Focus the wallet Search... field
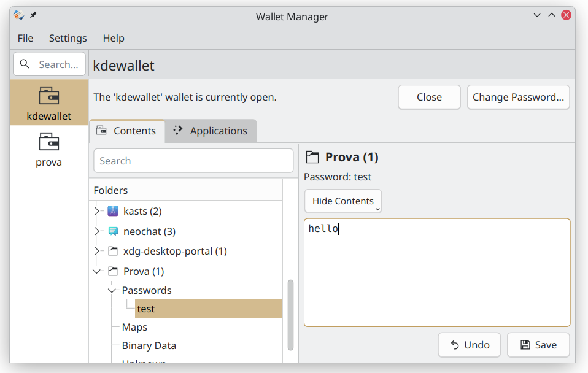Image resolution: width=588 pixels, height=373 pixels. click(x=50, y=64)
